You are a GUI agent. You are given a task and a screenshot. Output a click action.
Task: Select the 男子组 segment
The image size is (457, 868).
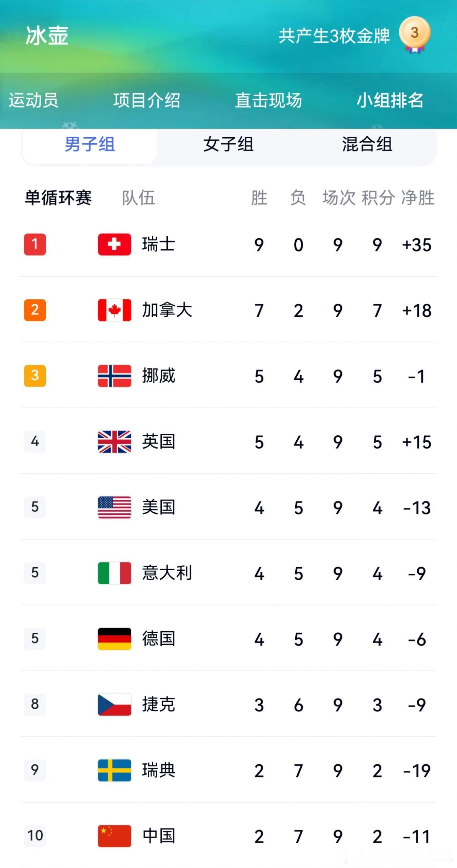(90, 144)
